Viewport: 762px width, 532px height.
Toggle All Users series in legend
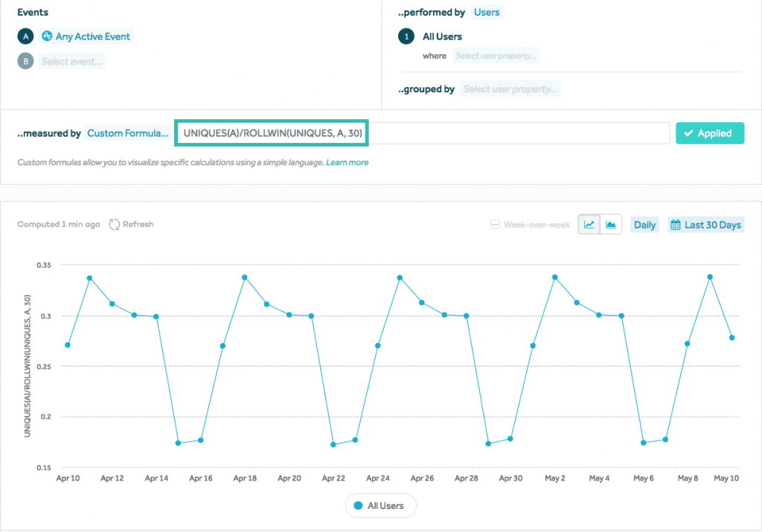coord(380,506)
